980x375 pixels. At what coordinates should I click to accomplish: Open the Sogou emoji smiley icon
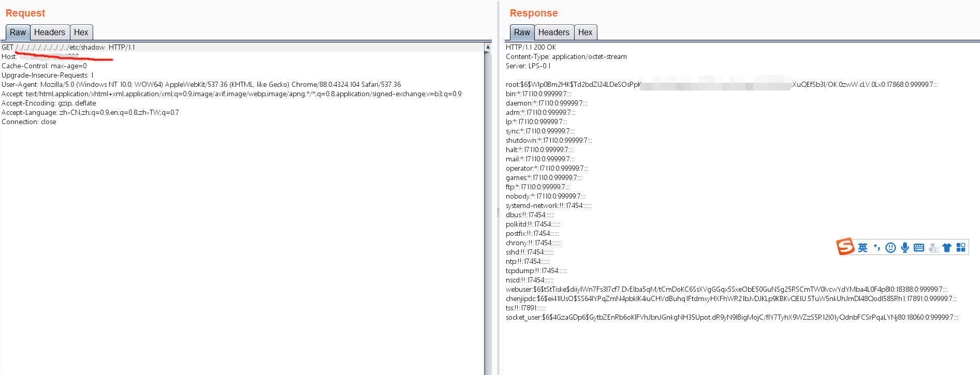[890, 248]
